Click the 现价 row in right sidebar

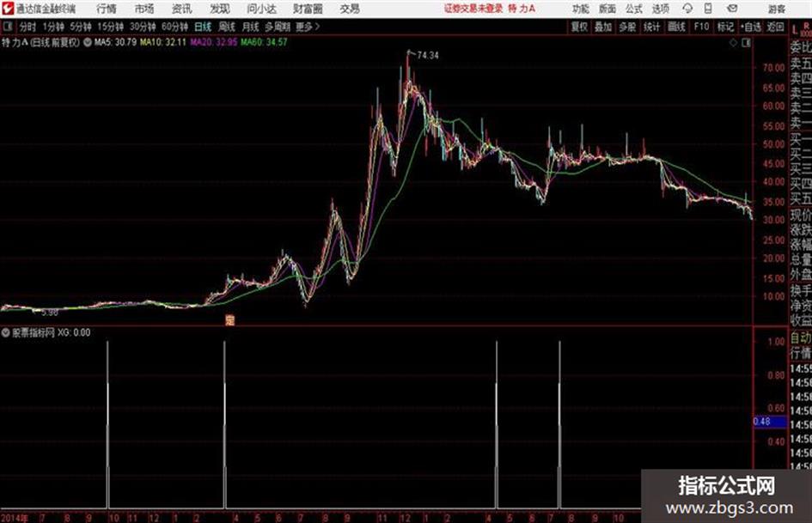pyautogui.click(x=801, y=215)
